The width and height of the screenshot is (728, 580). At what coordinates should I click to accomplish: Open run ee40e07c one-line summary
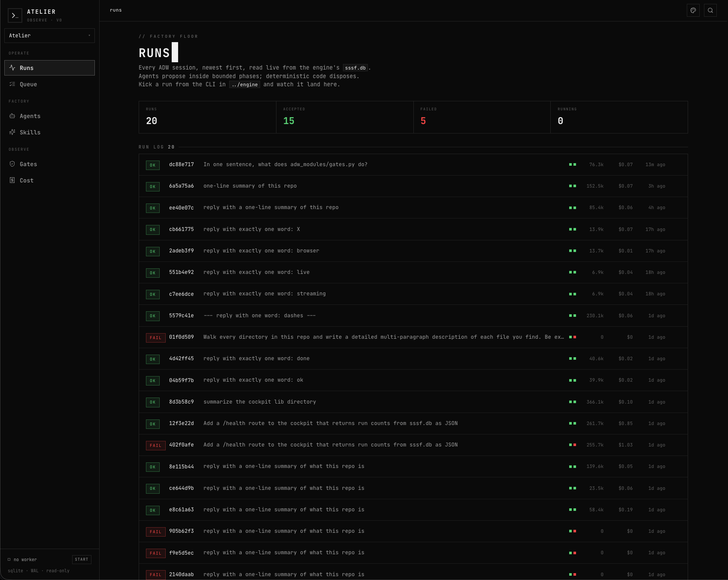tap(413, 208)
